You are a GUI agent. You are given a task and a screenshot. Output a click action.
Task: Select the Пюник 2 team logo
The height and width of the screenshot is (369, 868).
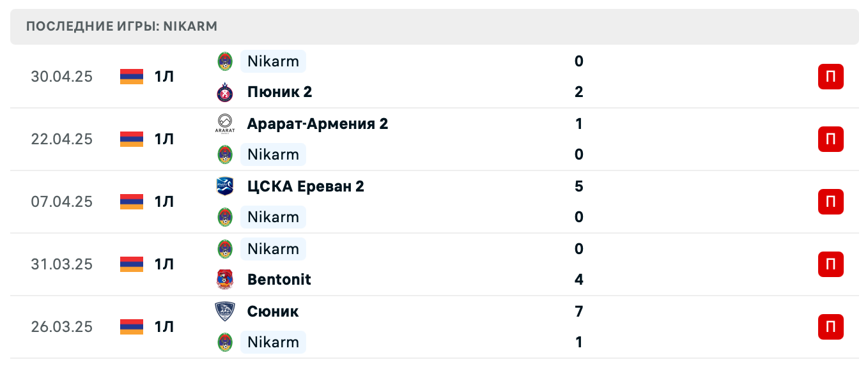225,91
